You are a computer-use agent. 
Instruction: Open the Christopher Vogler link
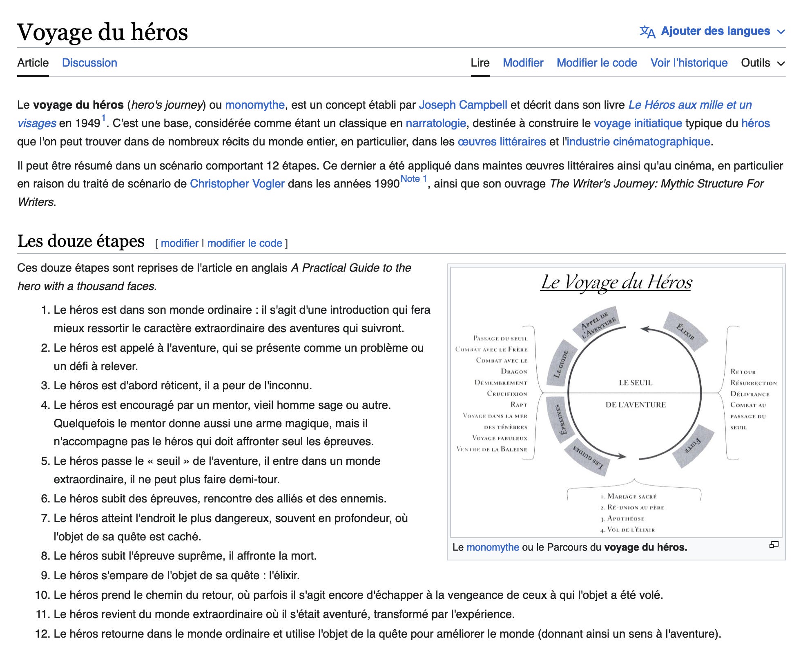tap(237, 184)
